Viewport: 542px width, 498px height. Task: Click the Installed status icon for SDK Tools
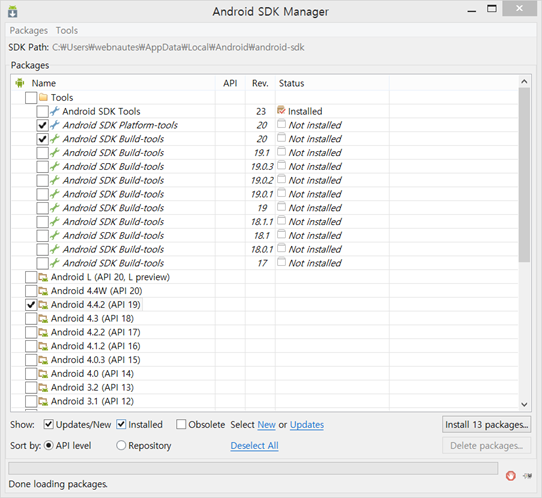click(x=281, y=110)
